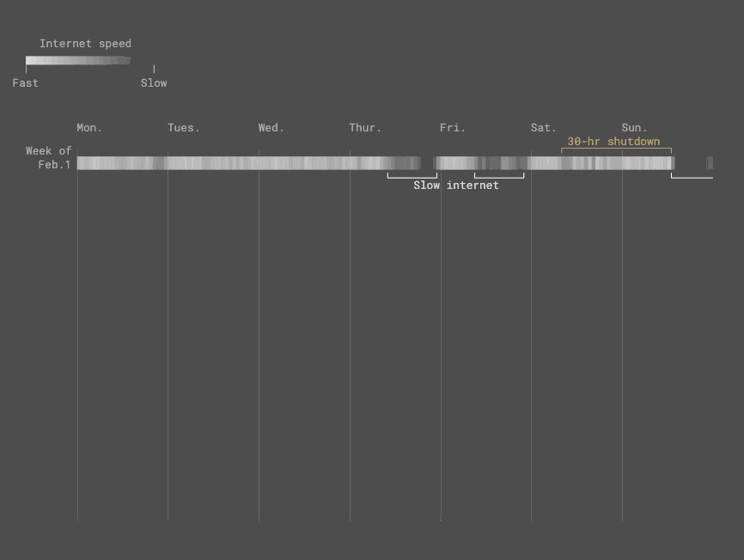Click the "Week of Feb.1" row label
Image resolution: width=744 pixels, height=560 pixels.
coord(48,158)
